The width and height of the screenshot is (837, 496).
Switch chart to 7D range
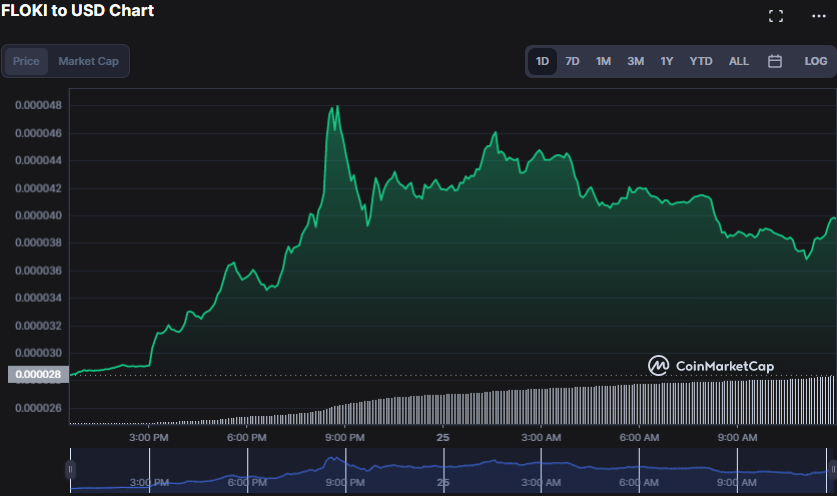572,61
